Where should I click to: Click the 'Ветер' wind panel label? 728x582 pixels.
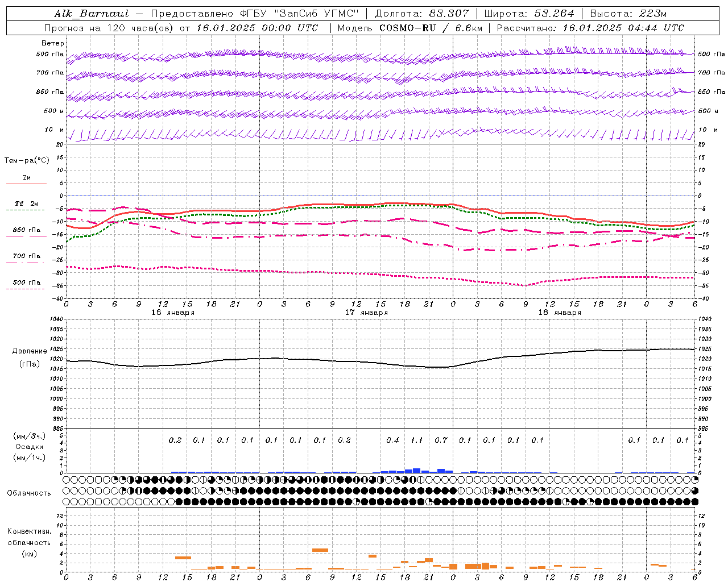(53, 43)
